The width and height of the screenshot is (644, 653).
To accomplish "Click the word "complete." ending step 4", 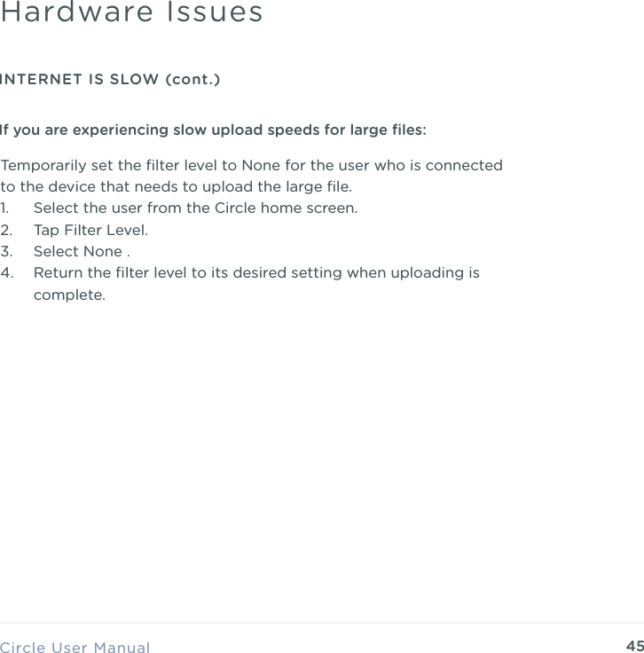I will pos(68,294).
